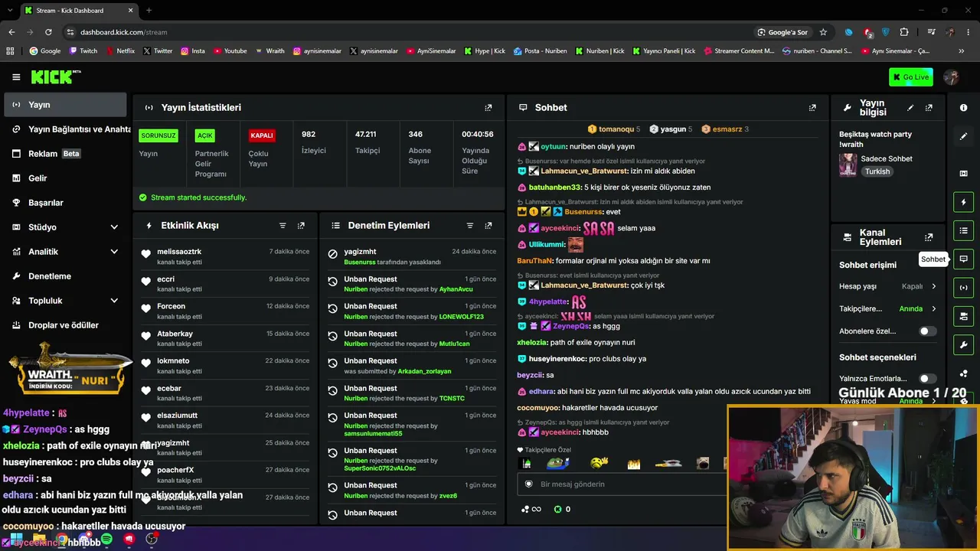Click the Google'a Sor button in address bar
The image size is (980, 551).
click(x=782, y=32)
